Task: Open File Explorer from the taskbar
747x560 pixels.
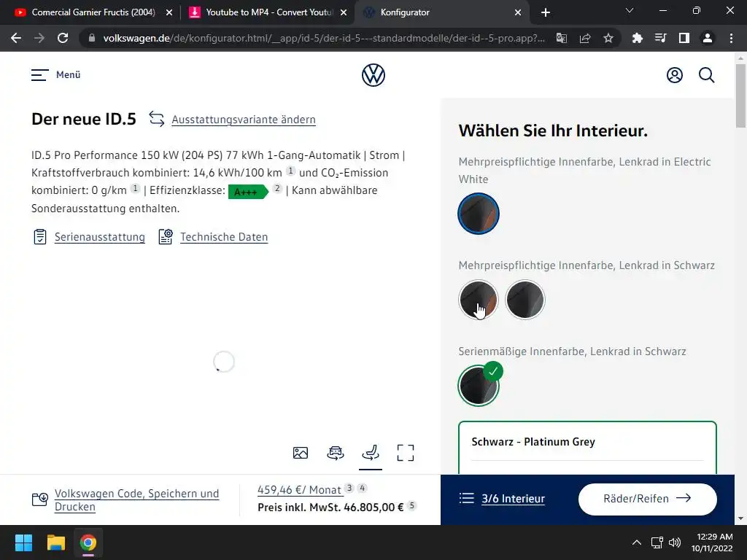Action: [55, 542]
